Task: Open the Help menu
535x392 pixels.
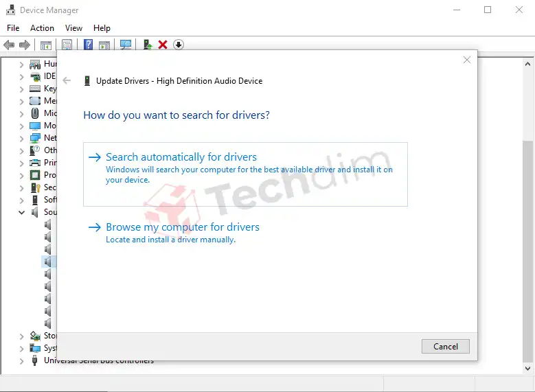Action: point(102,28)
